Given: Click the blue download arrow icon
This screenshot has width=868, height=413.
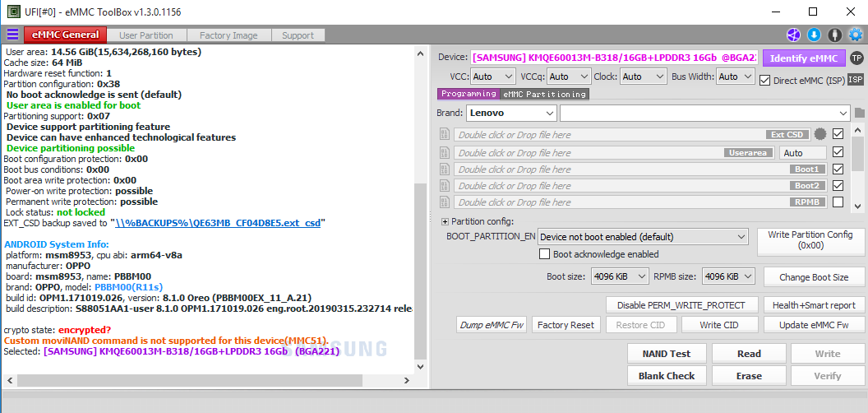Looking at the screenshot, I should click(814, 35).
